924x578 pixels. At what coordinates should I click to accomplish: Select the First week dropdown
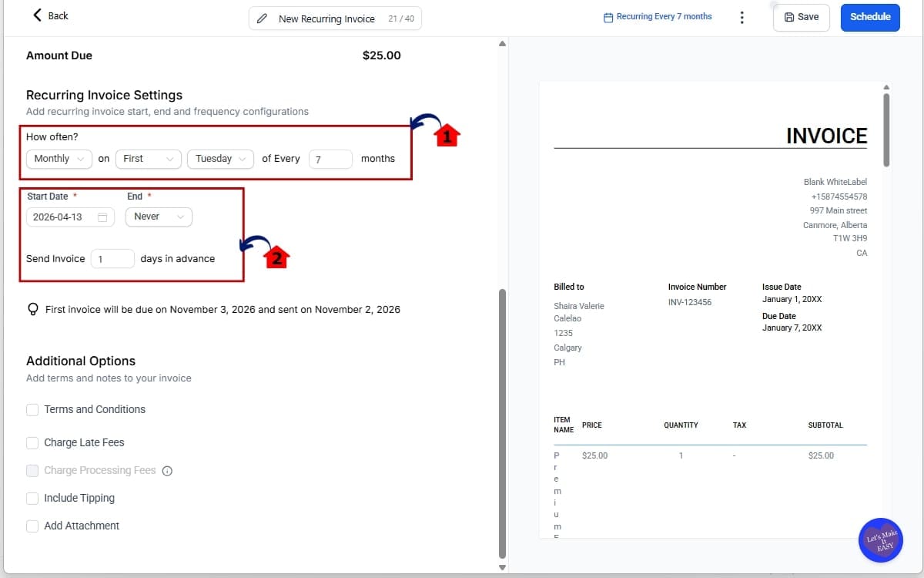(x=148, y=159)
